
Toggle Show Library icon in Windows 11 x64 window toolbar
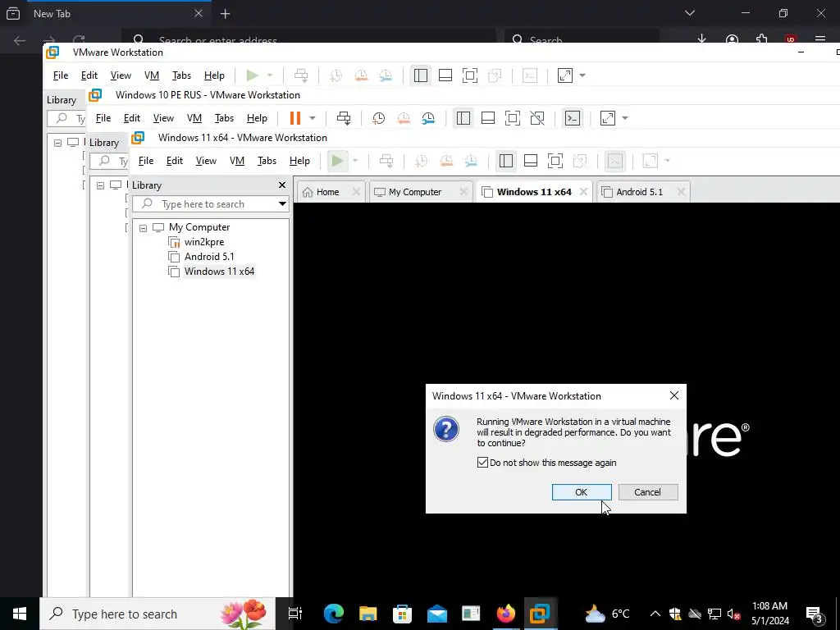(x=505, y=161)
